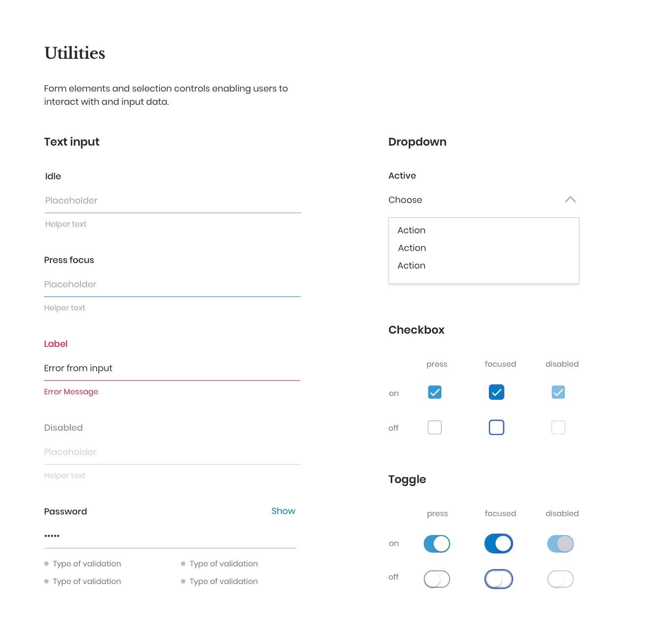Click Helper text under Idle input
The height and width of the screenshot is (632, 672).
[x=66, y=224]
